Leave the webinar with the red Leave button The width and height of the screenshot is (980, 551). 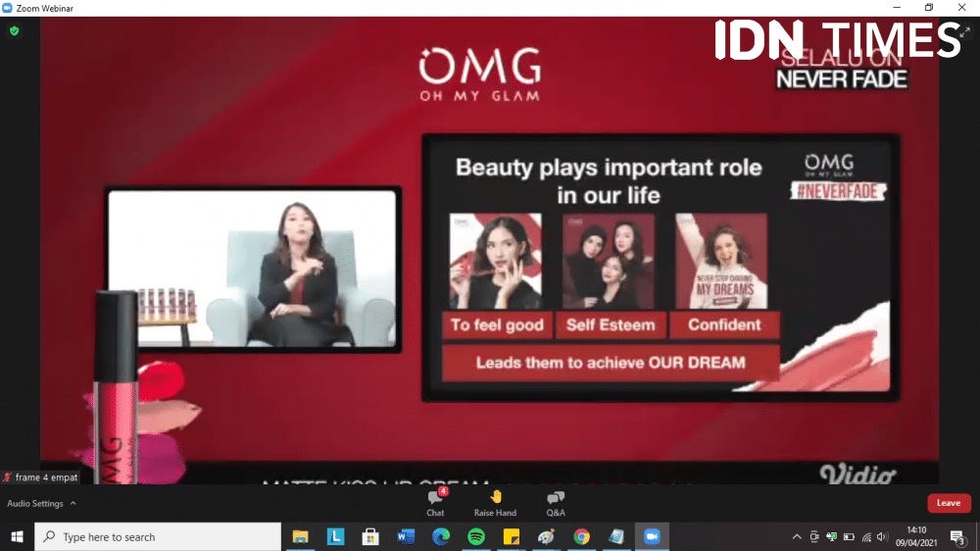[948, 503]
